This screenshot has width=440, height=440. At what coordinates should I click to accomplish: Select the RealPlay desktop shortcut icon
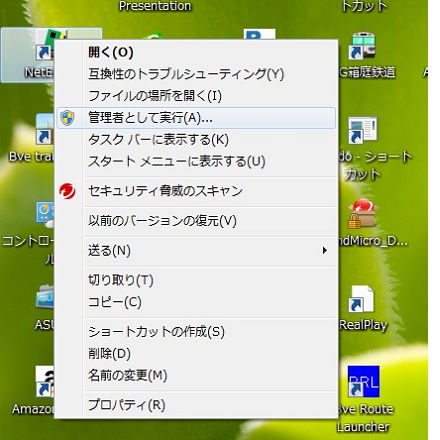click(x=362, y=299)
